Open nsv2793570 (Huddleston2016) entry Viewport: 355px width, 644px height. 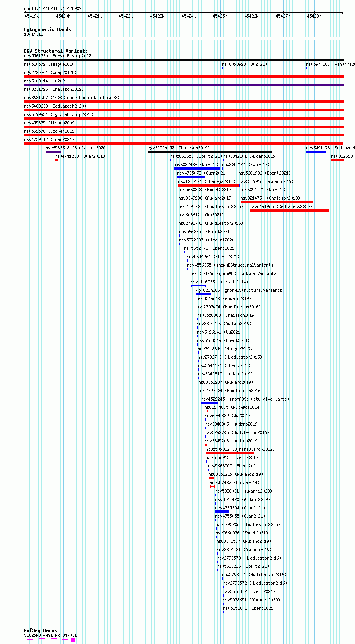249,558
